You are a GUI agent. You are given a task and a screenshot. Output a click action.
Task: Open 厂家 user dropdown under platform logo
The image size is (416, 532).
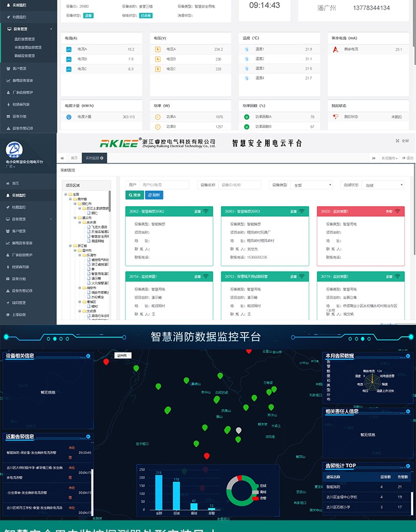pyautogui.click(x=10, y=166)
